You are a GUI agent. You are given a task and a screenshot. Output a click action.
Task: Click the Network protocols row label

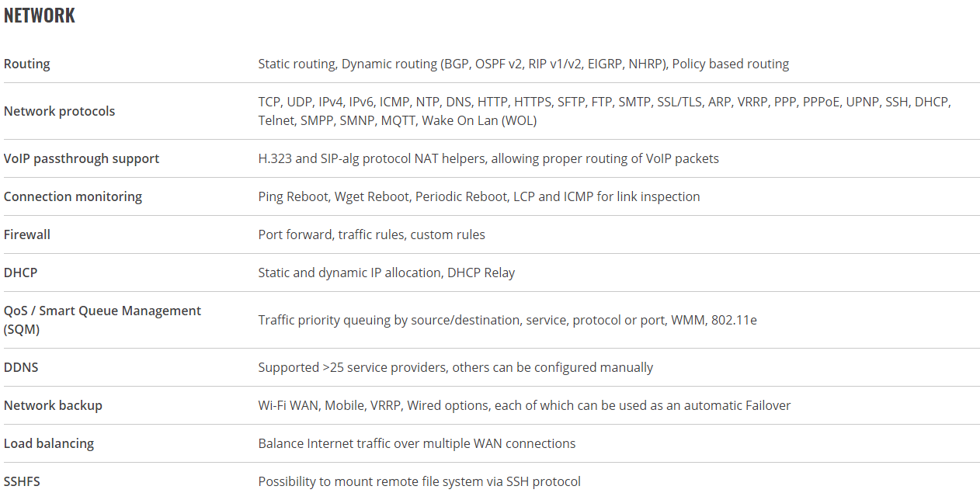pyautogui.click(x=59, y=111)
